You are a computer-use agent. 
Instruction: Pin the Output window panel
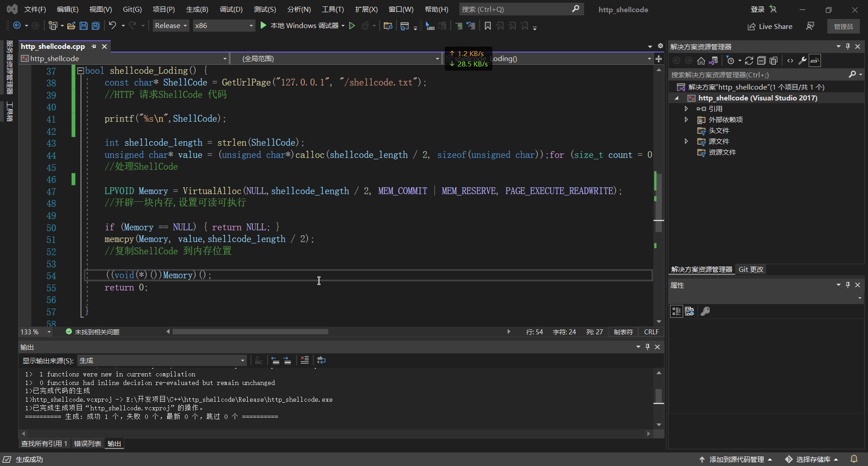[x=647, y=347]
